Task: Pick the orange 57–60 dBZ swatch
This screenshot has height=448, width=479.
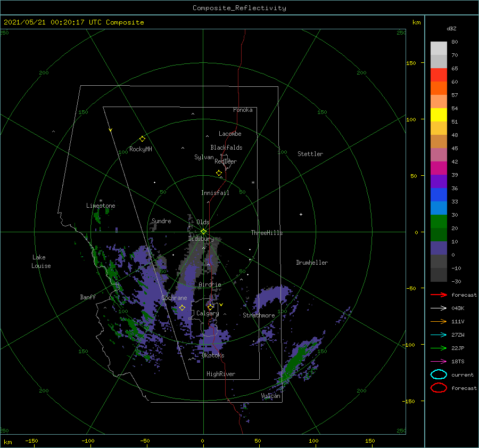Action: (439, 88)
